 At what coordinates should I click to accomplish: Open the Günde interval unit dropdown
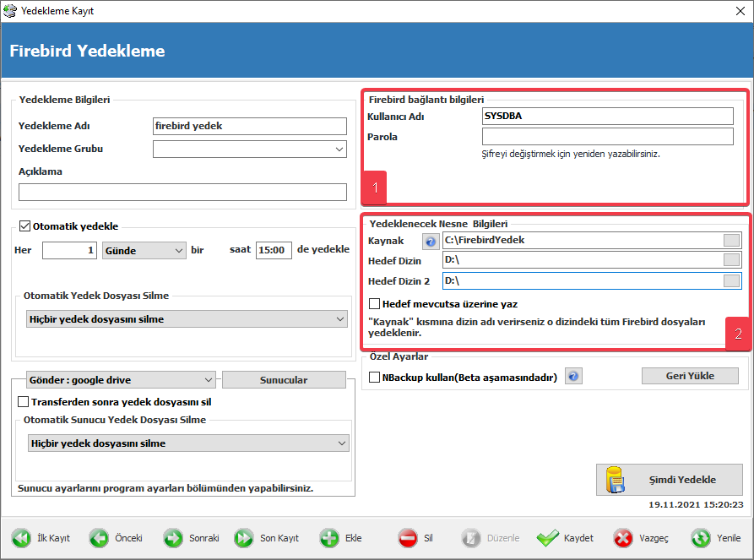144,251
